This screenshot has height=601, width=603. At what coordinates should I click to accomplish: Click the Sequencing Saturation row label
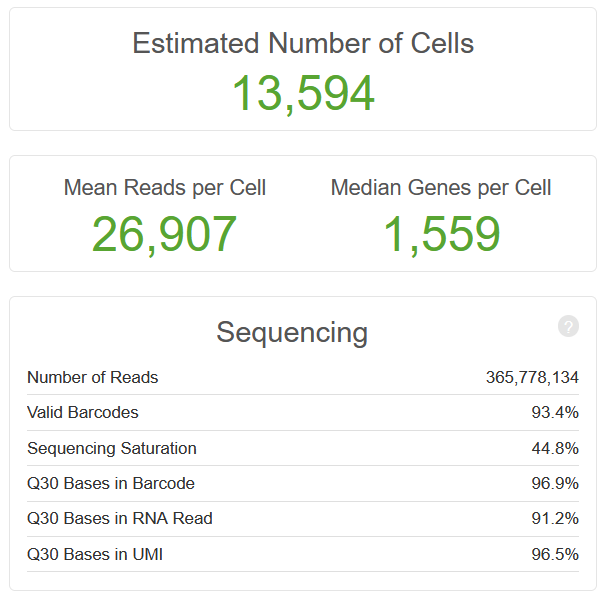pyautogui.click(x=112, y=448)
